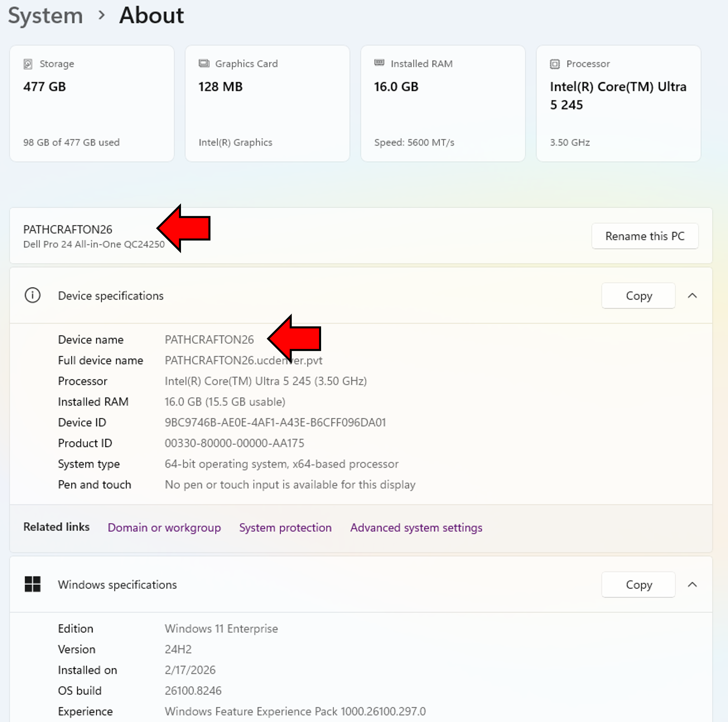728x722 pixels.
Task: Click '98 GB of 477 GB used' text
Action: point(72,142)
